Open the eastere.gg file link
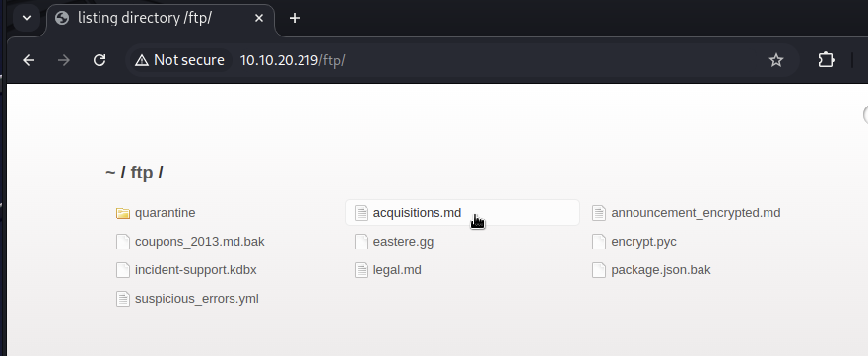 [x=403, y=242]
